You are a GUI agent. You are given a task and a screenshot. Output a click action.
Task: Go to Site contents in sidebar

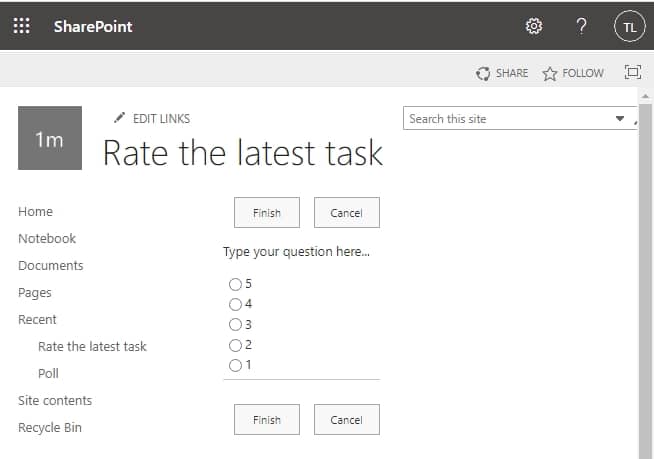(x=55, y=401)
